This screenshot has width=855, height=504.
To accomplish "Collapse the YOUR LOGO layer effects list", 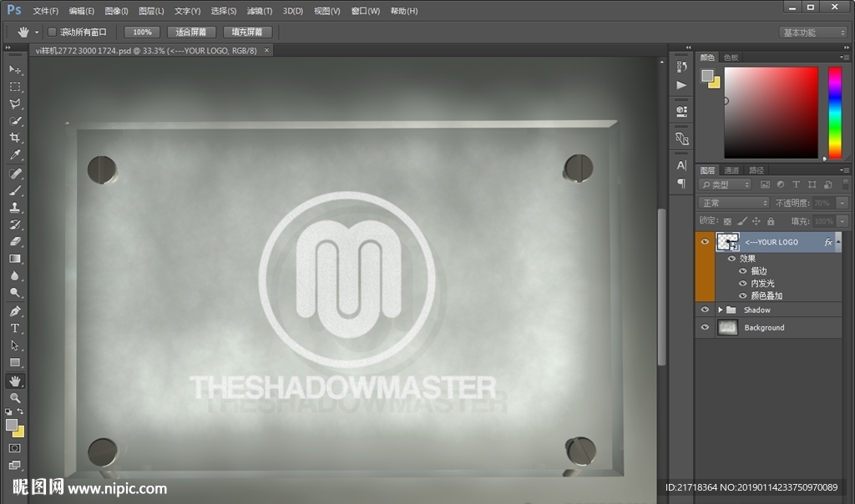I will [x=838, y=241].
